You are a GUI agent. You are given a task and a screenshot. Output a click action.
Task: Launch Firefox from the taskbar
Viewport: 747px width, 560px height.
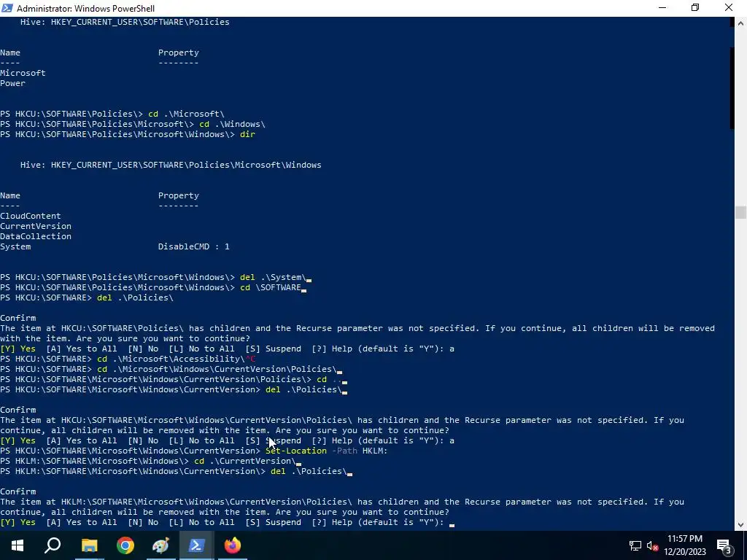(233, 545)
